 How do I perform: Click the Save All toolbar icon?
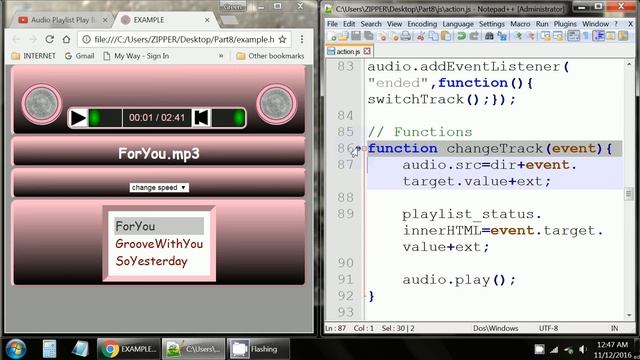pos(369,36)
